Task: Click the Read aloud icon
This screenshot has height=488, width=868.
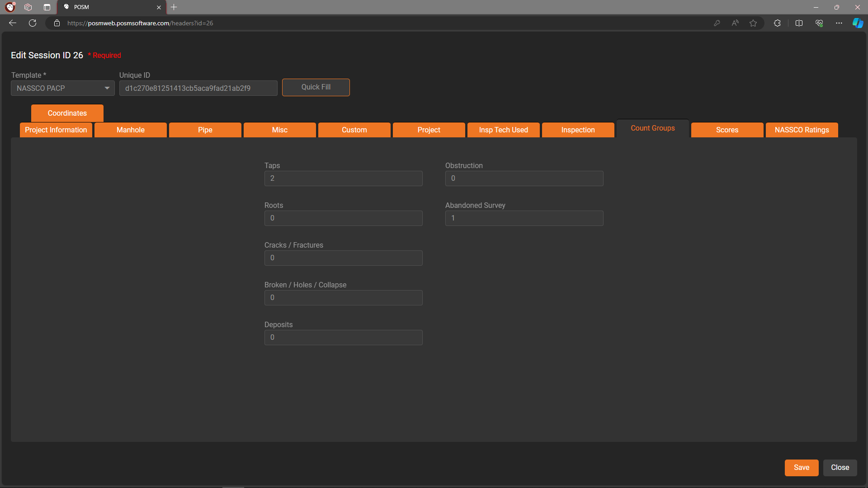Action: (735, 23)
